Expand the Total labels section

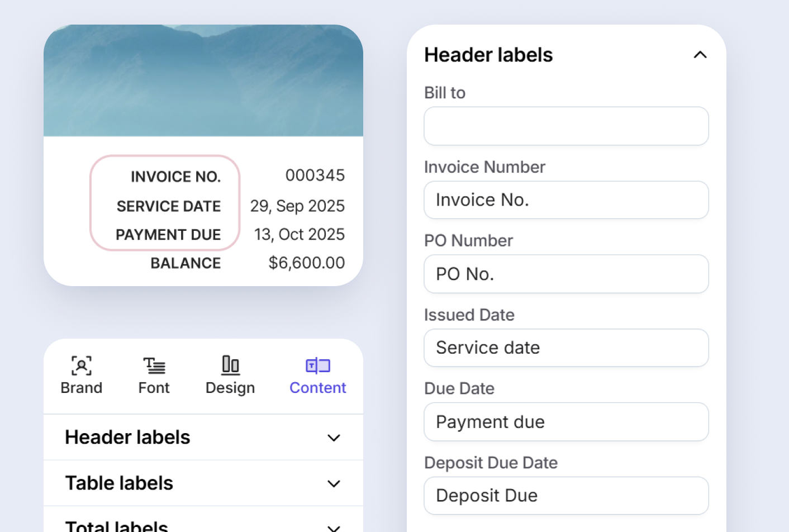(x=334, y=526)
